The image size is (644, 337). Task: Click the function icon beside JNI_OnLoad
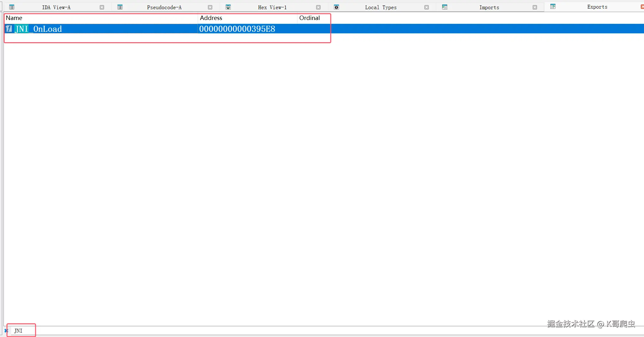pos(9,29)
